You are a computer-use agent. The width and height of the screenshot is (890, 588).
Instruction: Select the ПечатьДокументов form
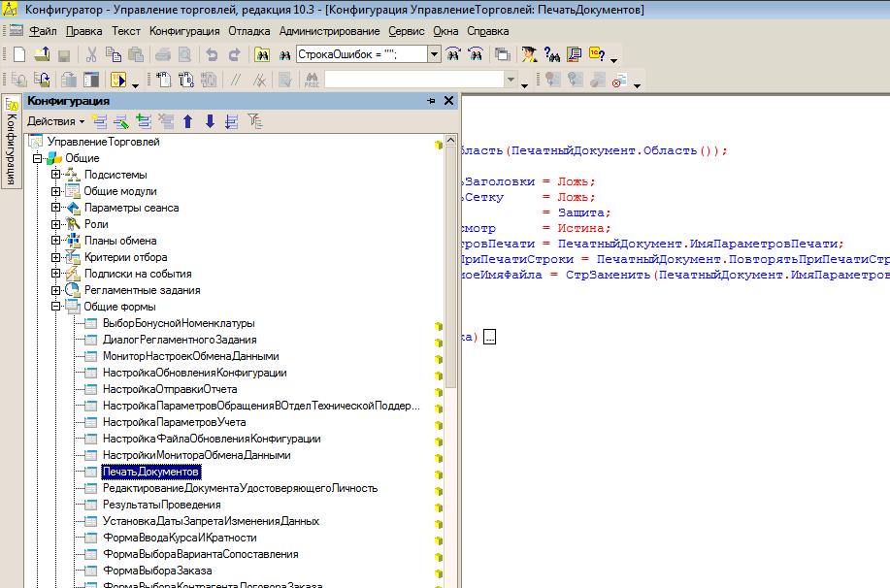click(x=150, y=472)
